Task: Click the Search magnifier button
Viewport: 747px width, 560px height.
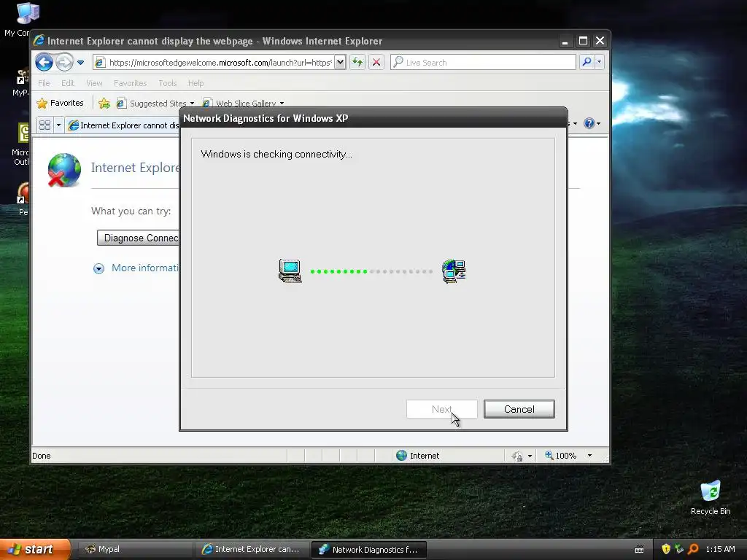Action: [x=587, y=62]
